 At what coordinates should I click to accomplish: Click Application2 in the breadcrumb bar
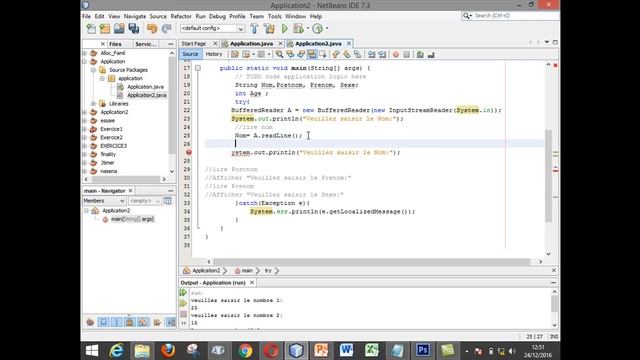[206, 271]
